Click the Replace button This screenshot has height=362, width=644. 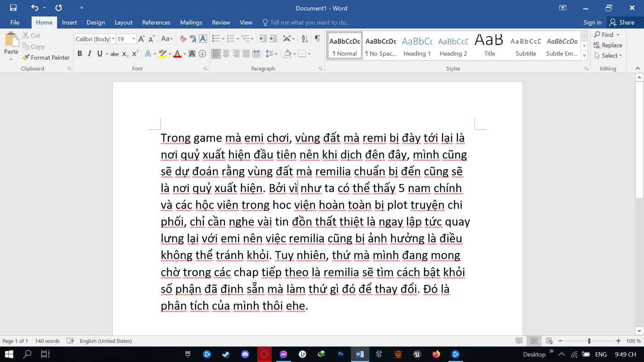(x=607, y=45)
